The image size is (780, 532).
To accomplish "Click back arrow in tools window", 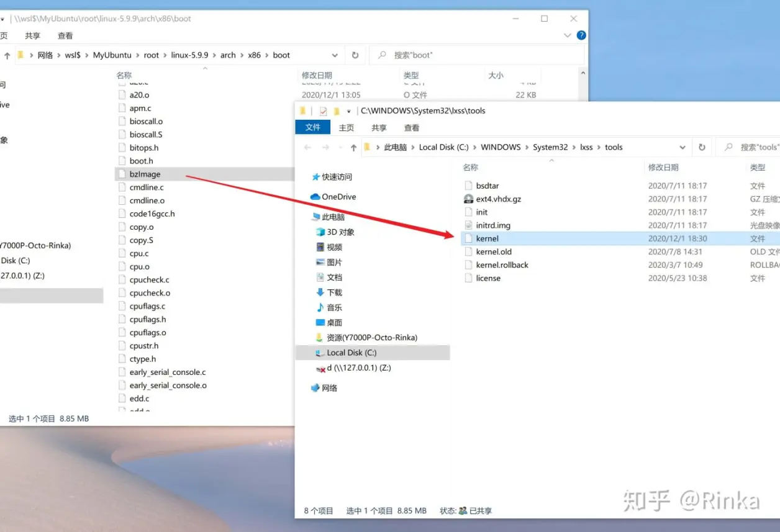I will 307,147.
